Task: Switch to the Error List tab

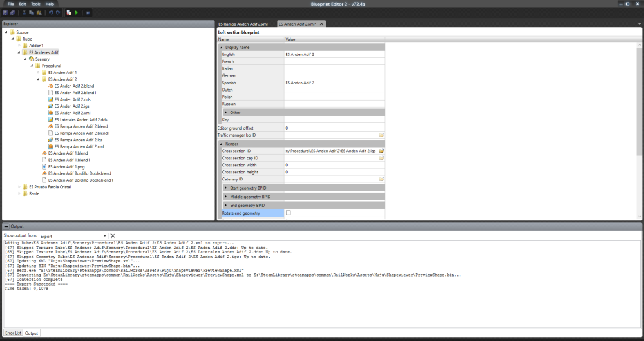Action: 13,333
